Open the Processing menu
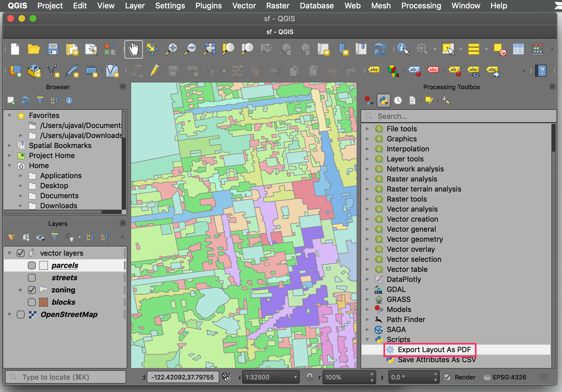The height and width of the screenshot is (392, 562). 421,6
